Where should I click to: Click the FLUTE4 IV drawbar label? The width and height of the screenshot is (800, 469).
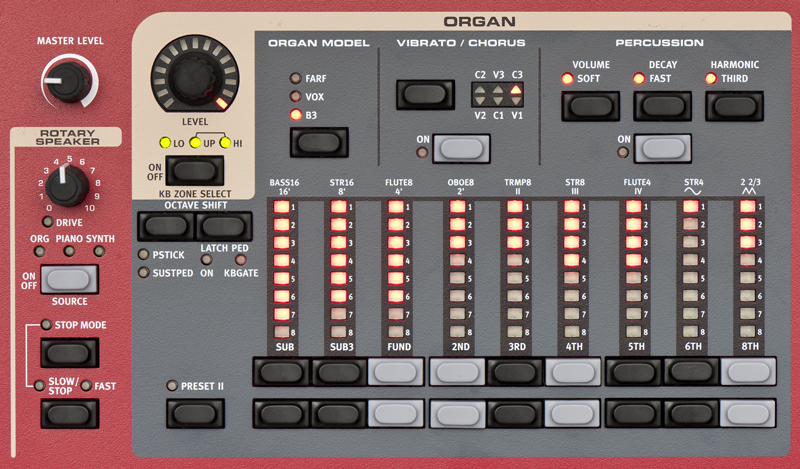pyautogui.click(x=637, y=187)
